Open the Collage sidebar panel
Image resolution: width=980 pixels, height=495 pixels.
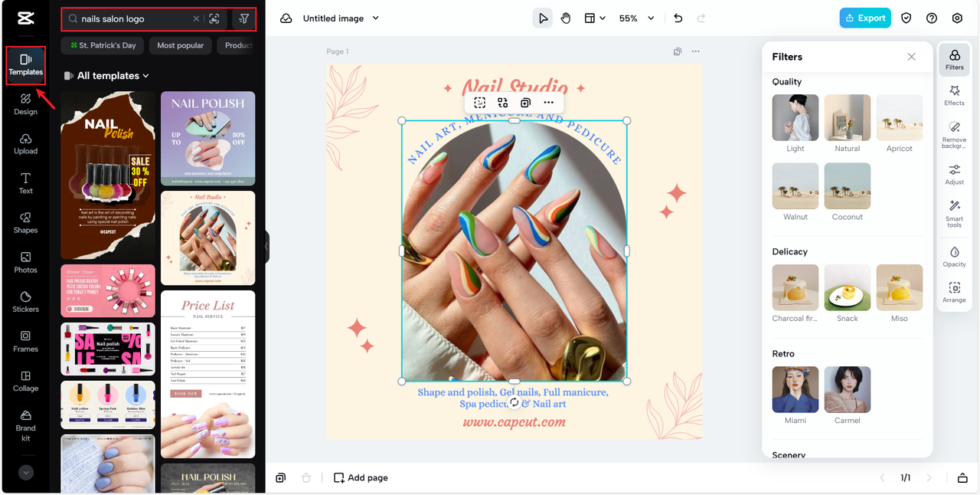click(x=25, y=382)
